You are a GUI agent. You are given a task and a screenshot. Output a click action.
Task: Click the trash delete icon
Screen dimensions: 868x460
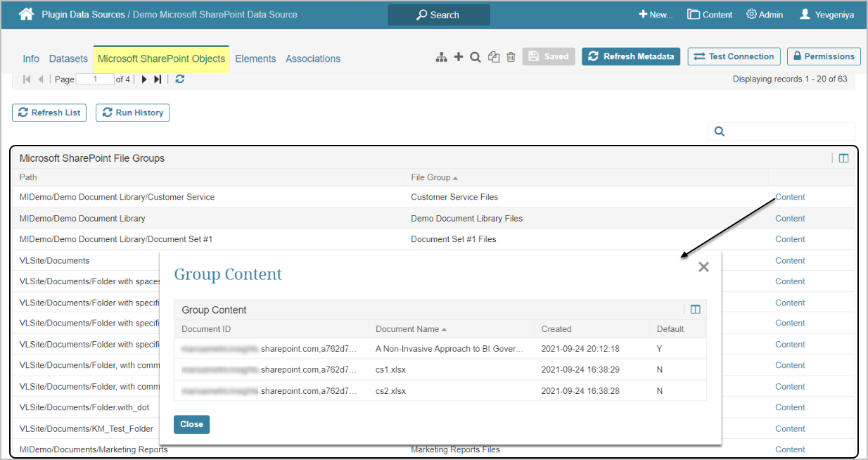511,57
